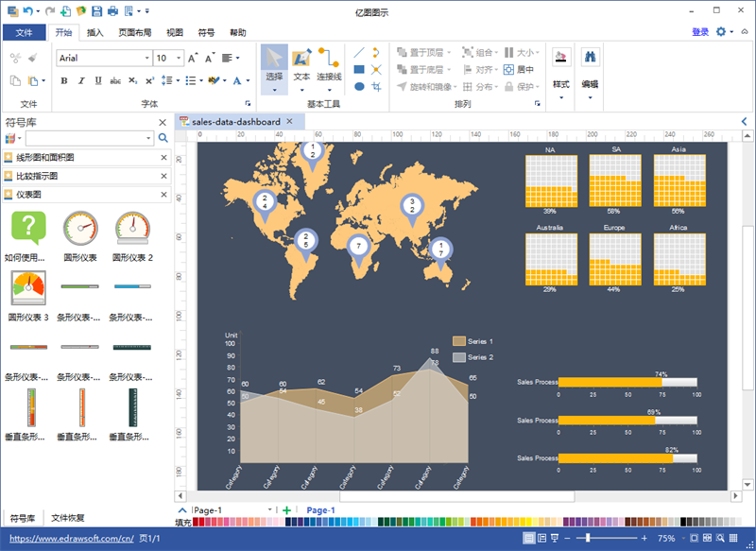
Task: Open the edrawsoft.com website link
Action: click(68, 538)
